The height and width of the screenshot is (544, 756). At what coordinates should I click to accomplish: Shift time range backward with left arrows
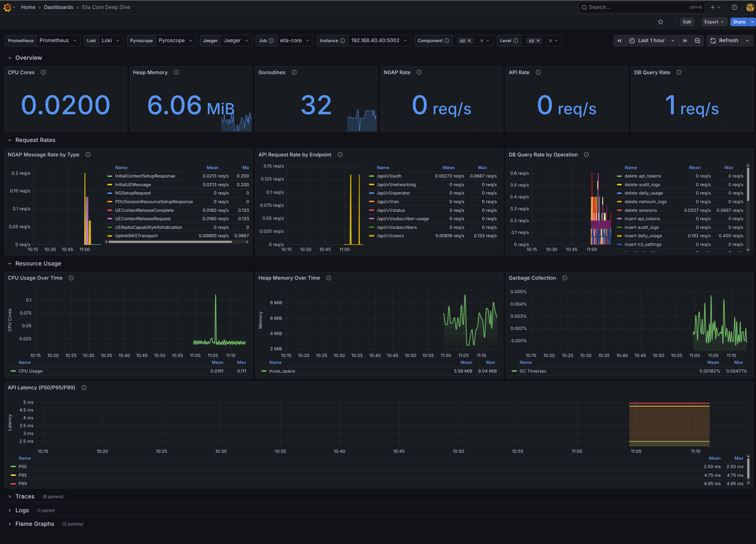(619, 41)
